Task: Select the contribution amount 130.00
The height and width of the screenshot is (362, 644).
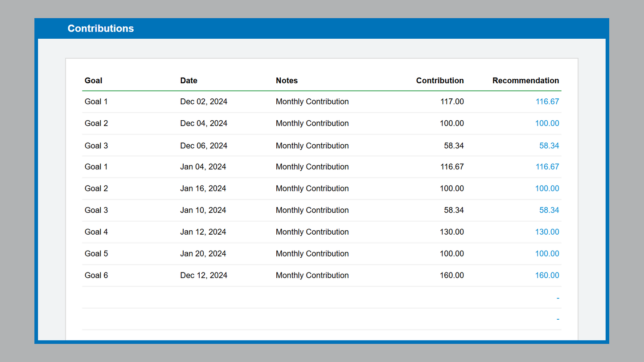Action: (x=452, y=232)
